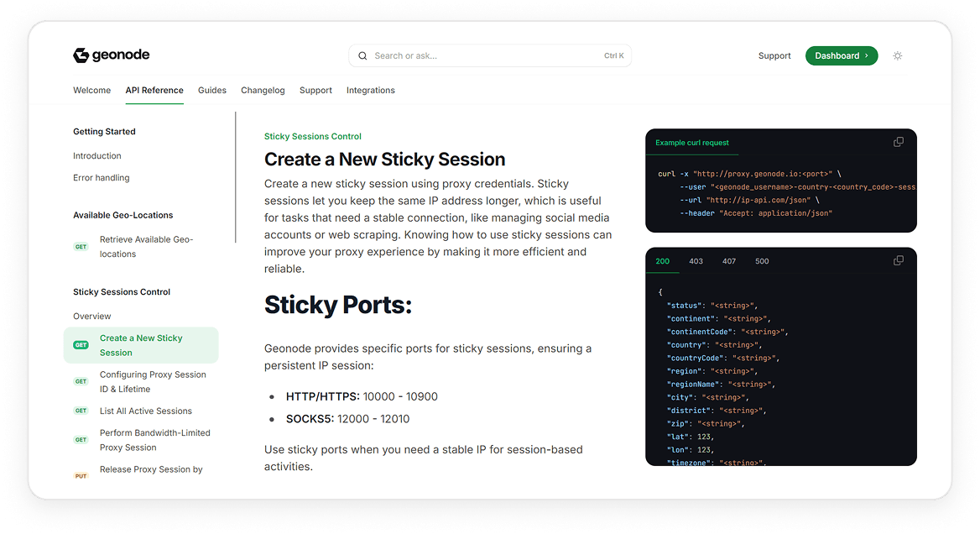The image size is (980, 534).
Task: Click GET badge beside List All Active Sessions
Action: tap(81, 411)
